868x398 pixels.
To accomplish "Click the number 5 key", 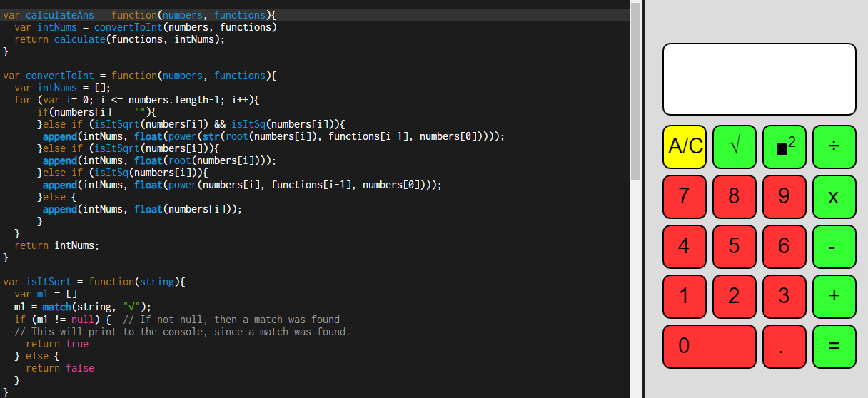I will pyautogui.click(x=735, y=247).
